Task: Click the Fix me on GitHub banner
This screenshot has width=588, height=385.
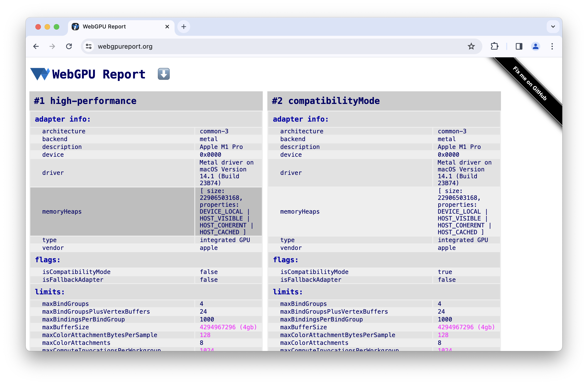Action: [529, 84]
